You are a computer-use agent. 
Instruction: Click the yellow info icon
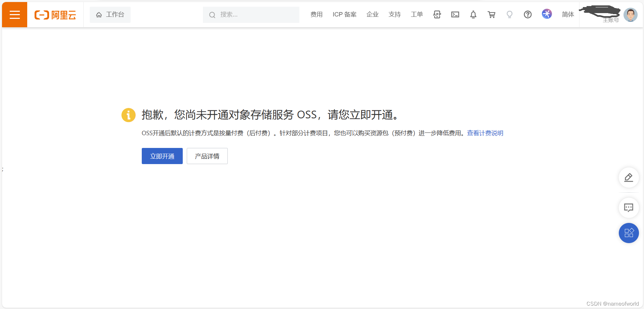tap(128, 115)
